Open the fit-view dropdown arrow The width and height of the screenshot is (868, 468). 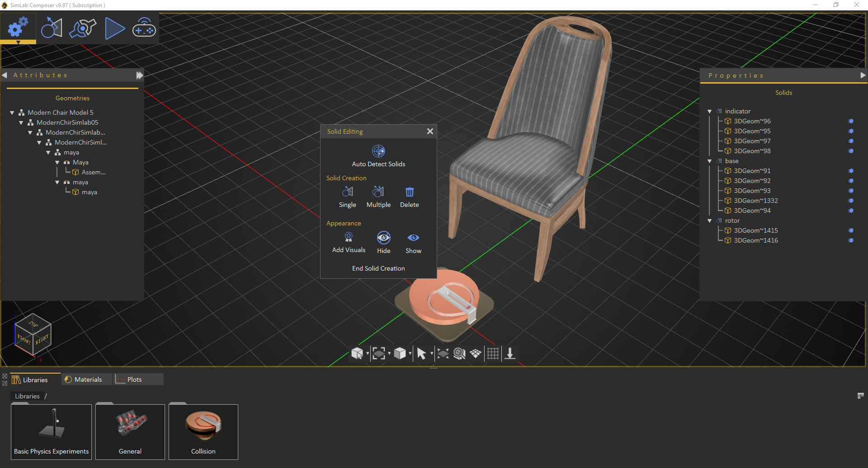coord(389,353)
